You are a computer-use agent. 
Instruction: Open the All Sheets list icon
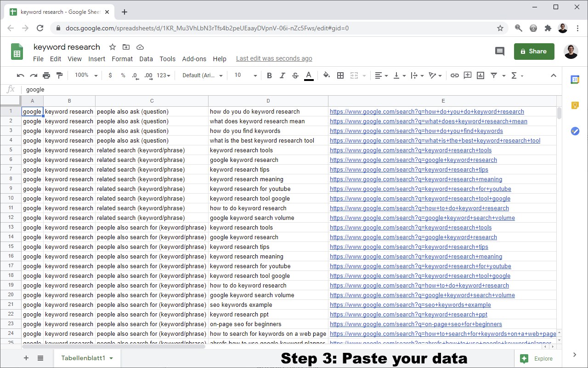(x=40, y=358)
